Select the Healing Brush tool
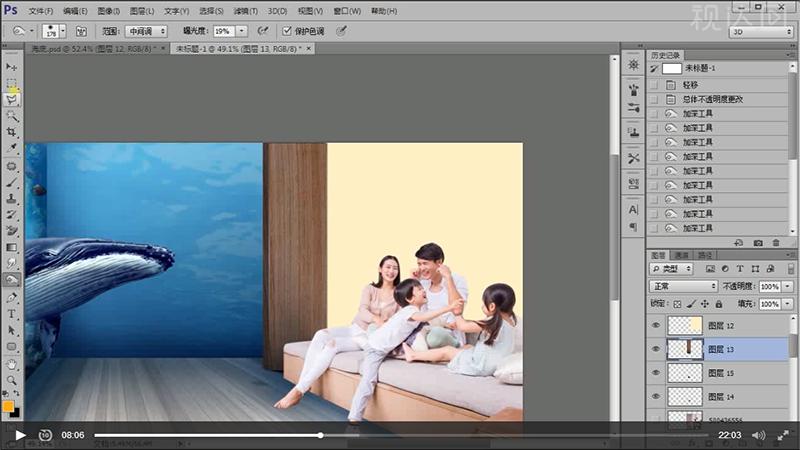This screenshot has width=800, height=450. (11, 166)
